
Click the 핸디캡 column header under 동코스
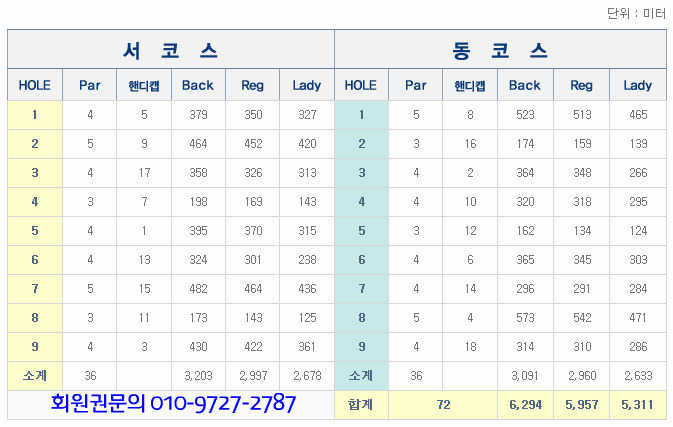(470, 86)
